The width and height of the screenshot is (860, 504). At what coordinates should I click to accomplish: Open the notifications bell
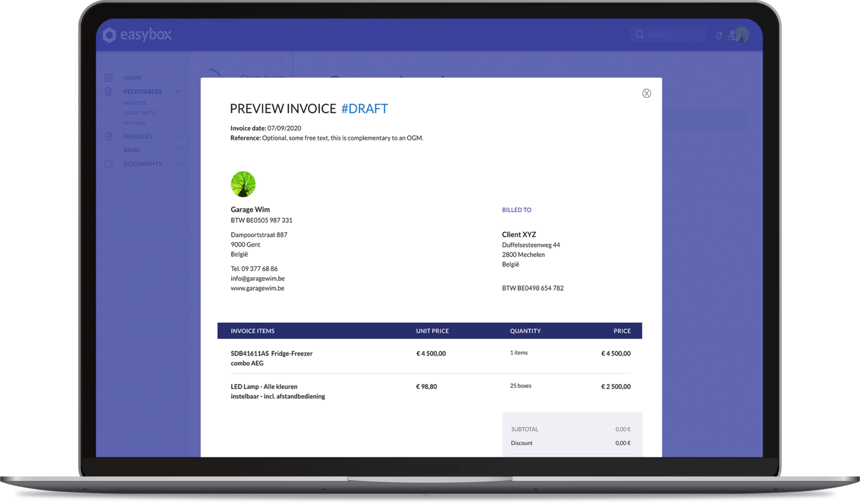(718, 35)
